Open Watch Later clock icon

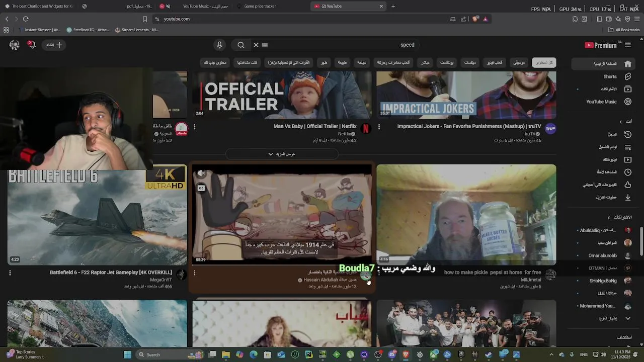[x=627, y=172]
